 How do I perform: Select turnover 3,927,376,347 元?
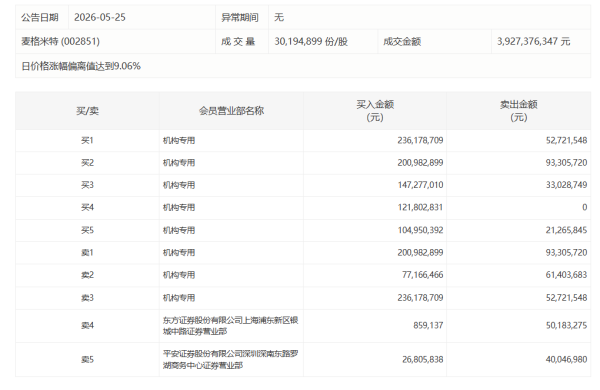(x=534, y=41)
